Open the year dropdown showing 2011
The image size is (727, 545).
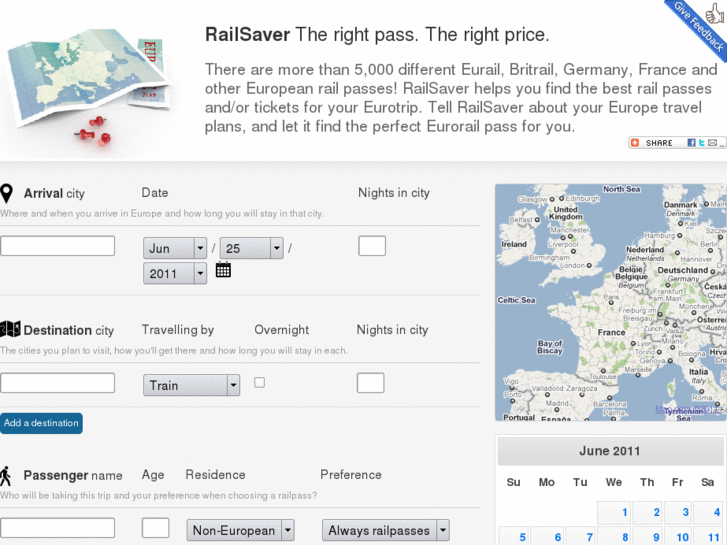tap(175, 273)
